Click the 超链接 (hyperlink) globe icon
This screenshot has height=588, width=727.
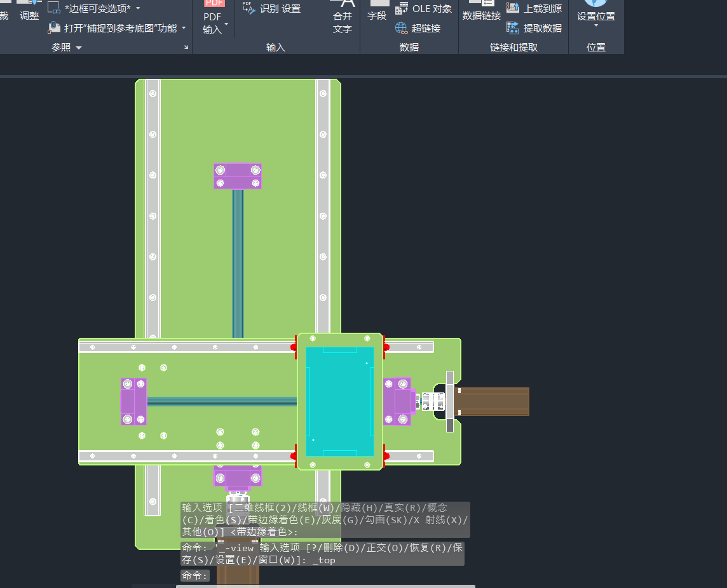[401, 28]
